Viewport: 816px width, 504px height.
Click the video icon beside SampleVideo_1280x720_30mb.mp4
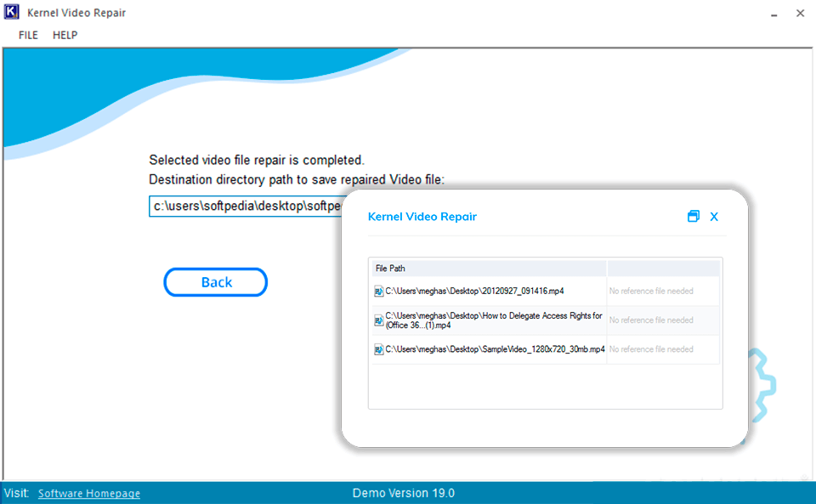(378, 348)
